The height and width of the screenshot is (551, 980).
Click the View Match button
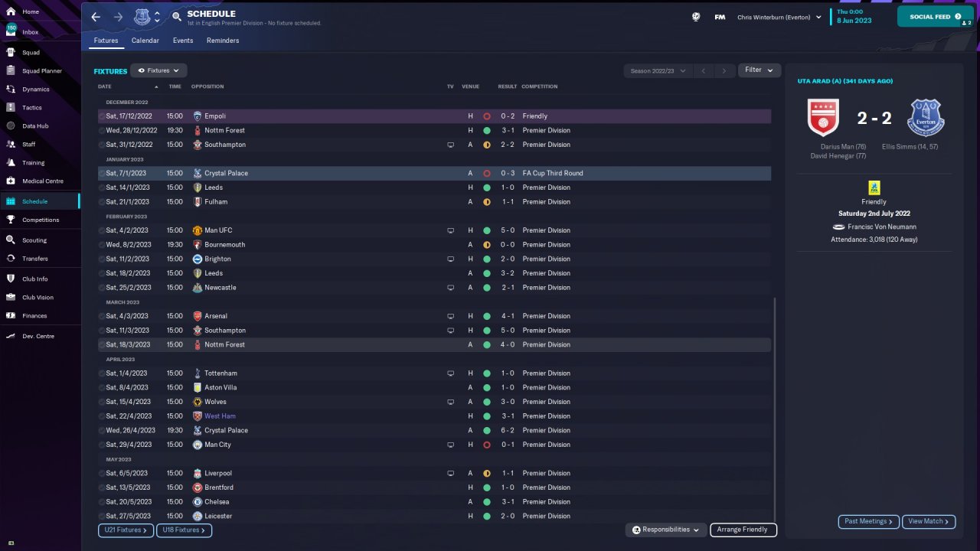(929, 522)
